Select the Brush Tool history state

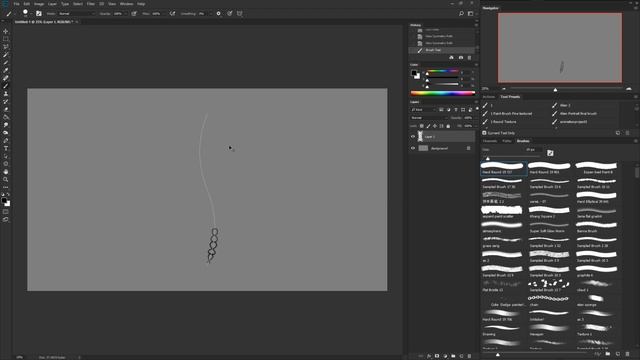point(442,50)
